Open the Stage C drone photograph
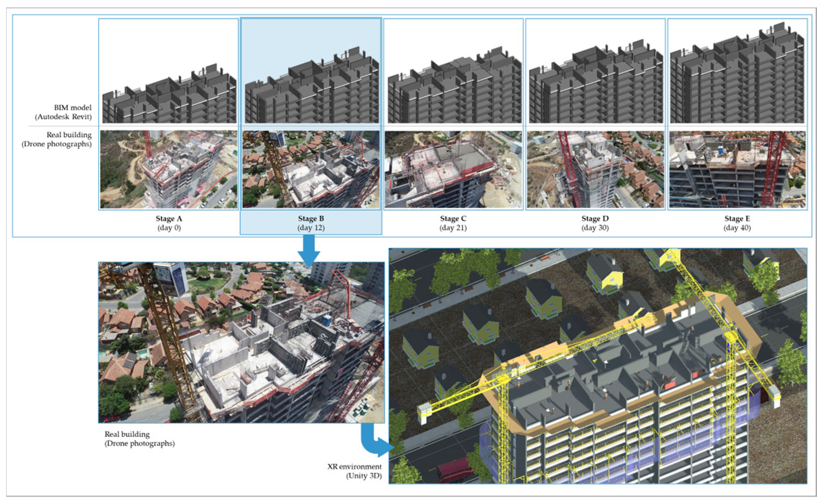 453,169
